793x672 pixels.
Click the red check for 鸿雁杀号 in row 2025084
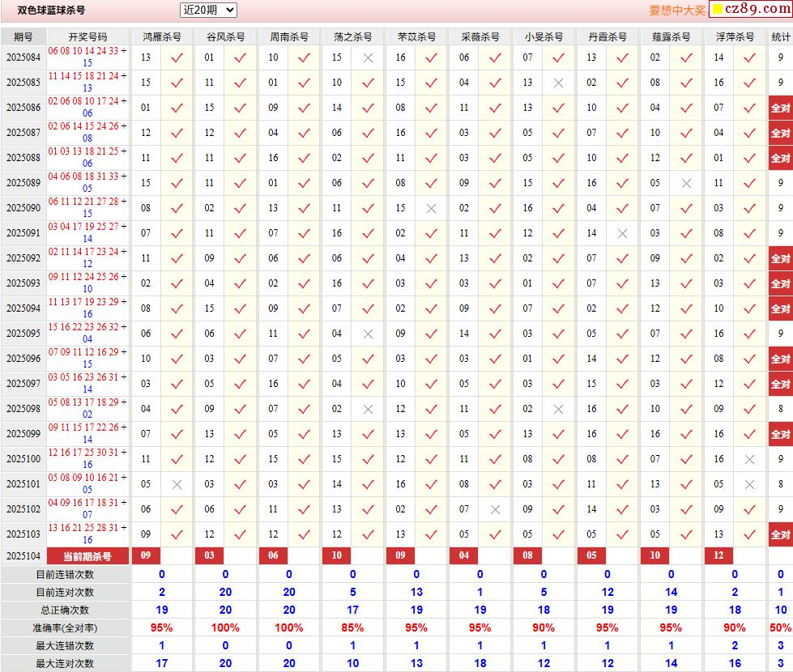click(x=177, y=58)
